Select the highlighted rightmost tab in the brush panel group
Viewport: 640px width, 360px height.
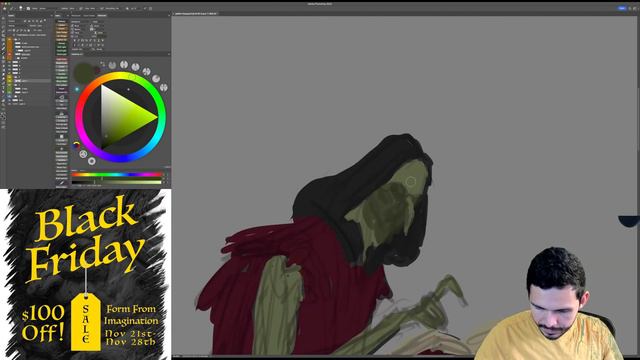click(102, 16)
